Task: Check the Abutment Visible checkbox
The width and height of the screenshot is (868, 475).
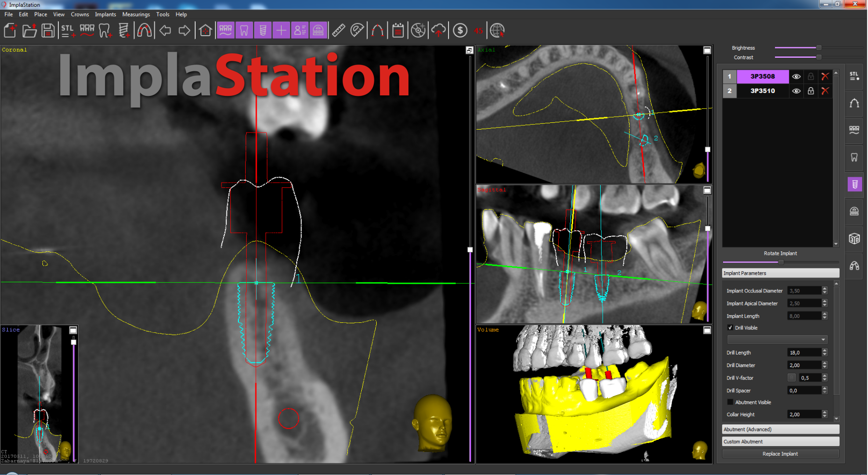Action: coord(730,402)
